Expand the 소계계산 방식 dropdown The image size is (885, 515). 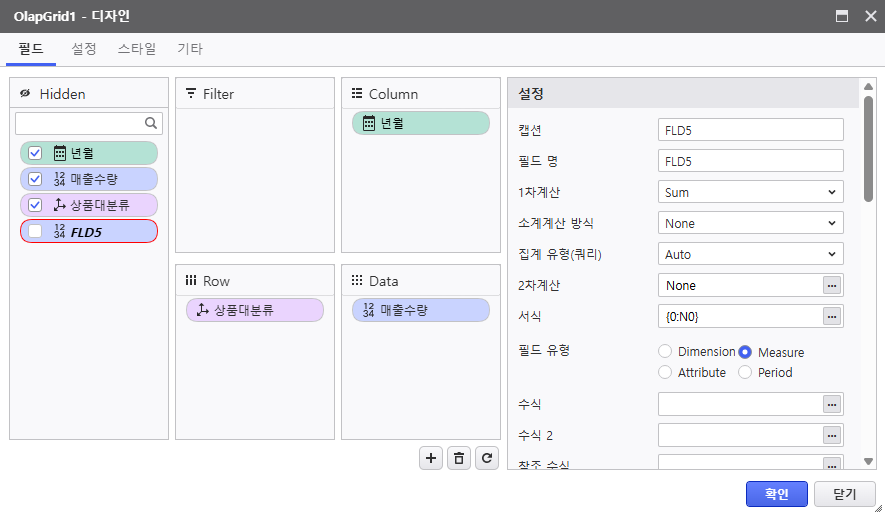tap(750, 223)
